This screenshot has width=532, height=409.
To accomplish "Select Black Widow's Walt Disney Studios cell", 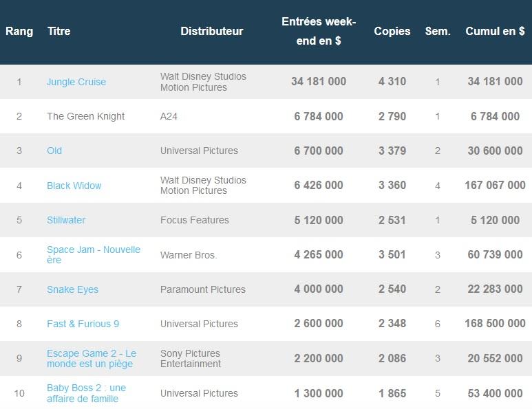I will [203, 186].
